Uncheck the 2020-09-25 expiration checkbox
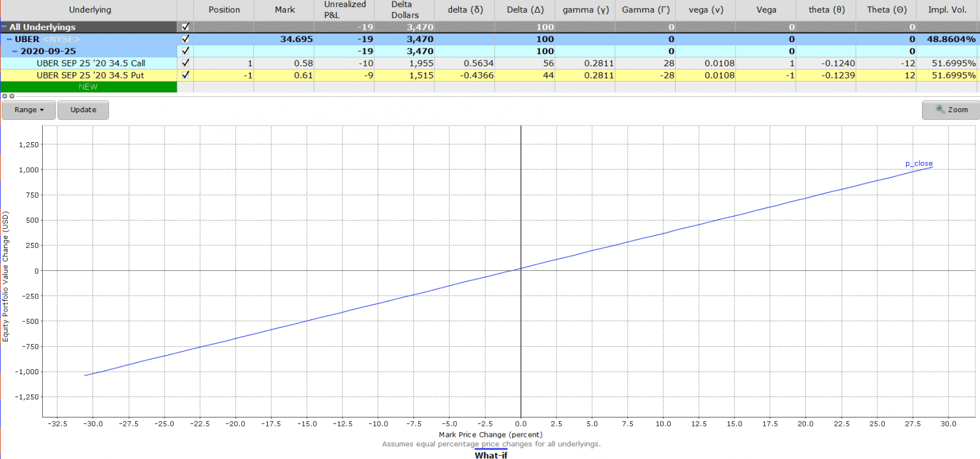980x459 pixels. point(185,51)
